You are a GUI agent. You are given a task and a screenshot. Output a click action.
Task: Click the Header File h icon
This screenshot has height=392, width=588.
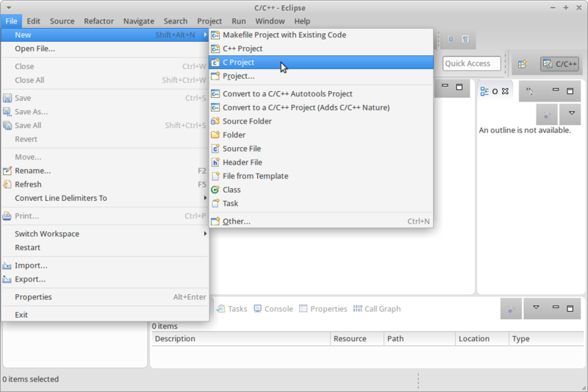coord(215,163)
